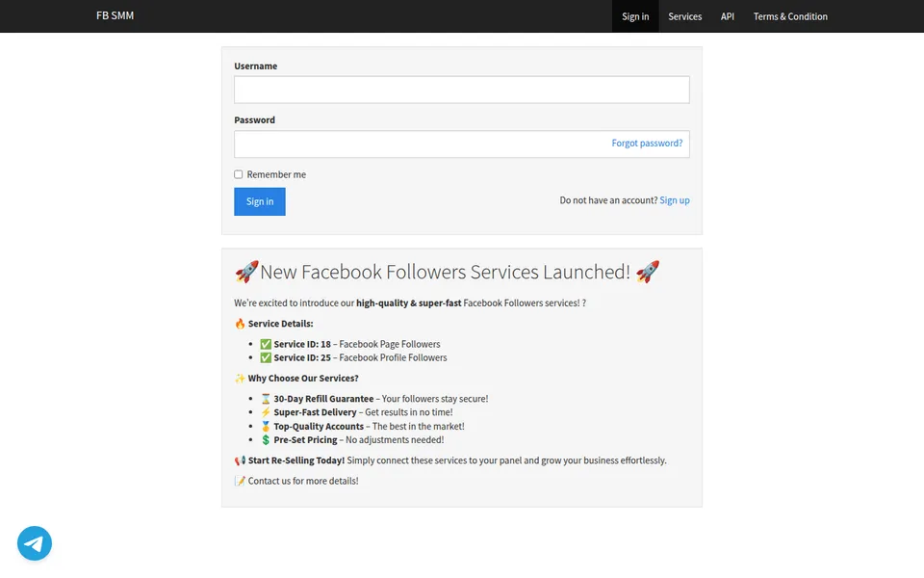Open the Telegram chat bubble icon
Viewport: 924px width, 578px height.
35,543
